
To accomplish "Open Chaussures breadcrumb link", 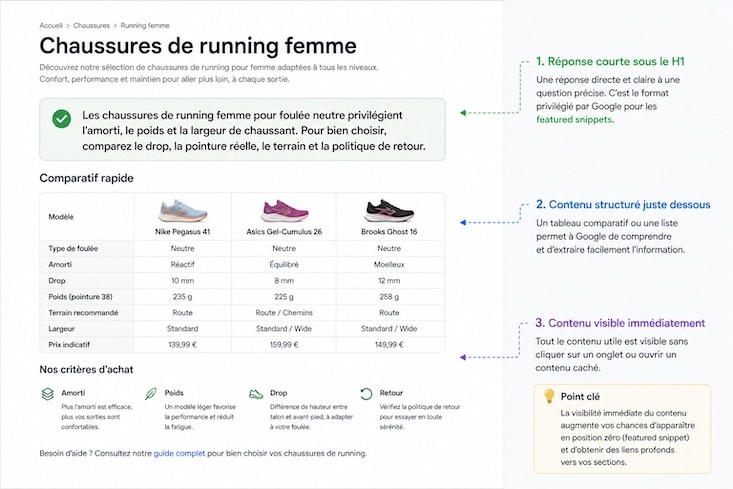I will (x=92, y=26).
